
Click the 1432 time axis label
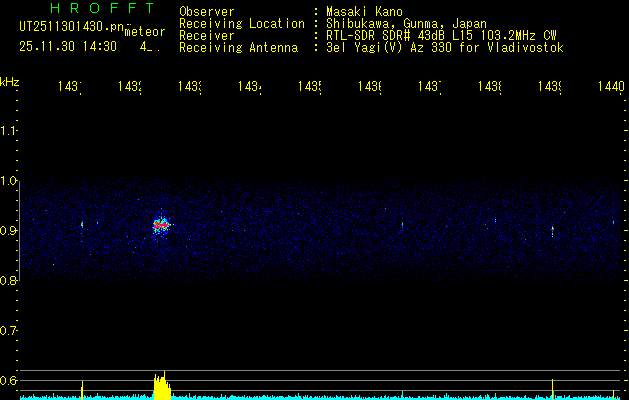[x=130, y=86]
